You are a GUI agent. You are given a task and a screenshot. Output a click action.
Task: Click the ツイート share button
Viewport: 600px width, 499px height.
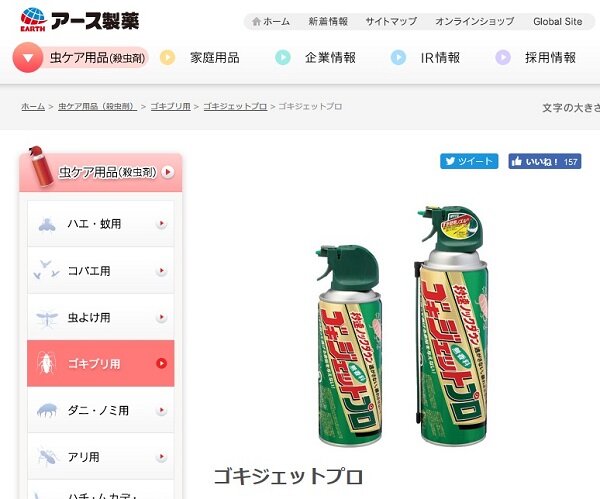[x=469, y=161]
